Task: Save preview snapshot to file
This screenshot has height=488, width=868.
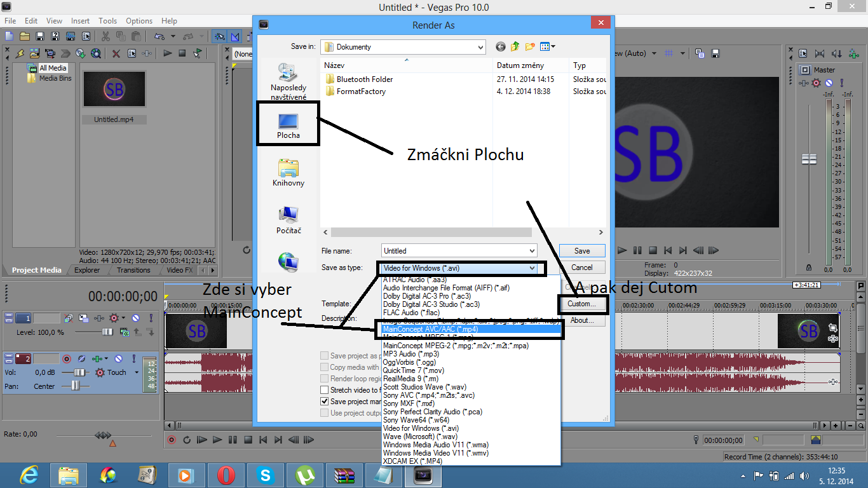Action: click(x=715, y=53)
